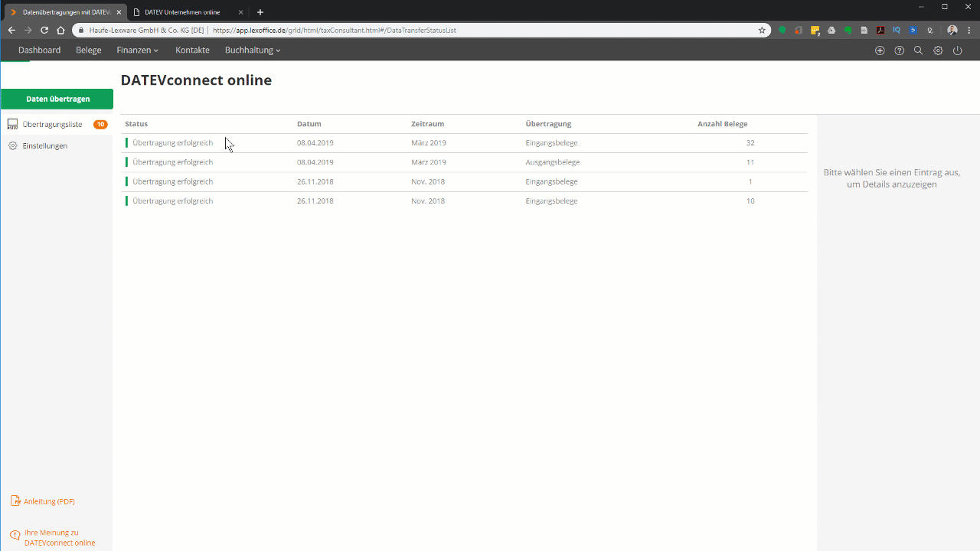This screenshot has width=980, height=551.
Task: Open the Chrome three-dot menu
Action: tap(969, 31)
